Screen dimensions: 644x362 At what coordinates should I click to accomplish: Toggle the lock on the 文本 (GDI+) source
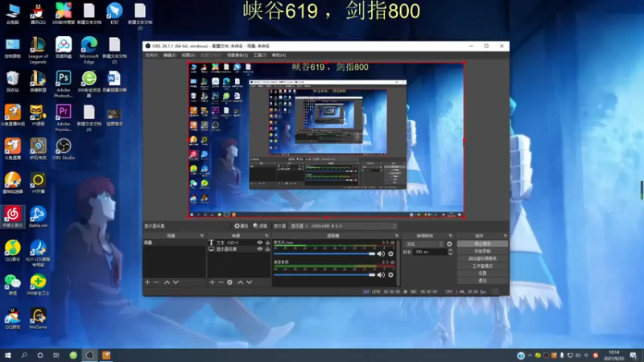click(267, 243)
